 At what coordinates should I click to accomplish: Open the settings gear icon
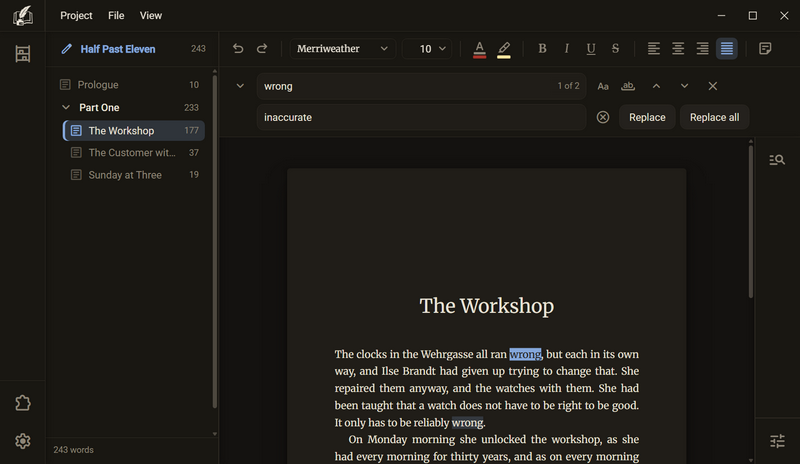click(x=22, y=441)
